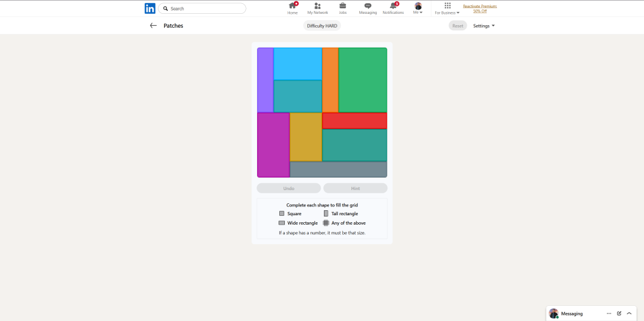This screenshot has height=321, width=644.
Task: Click 'Complete each shape to fill the grid'
Action: click(322, 205)
